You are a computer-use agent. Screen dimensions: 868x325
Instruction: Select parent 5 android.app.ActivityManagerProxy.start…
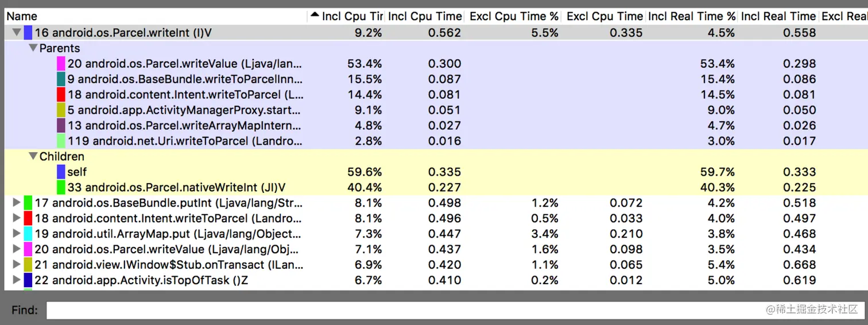185,110
